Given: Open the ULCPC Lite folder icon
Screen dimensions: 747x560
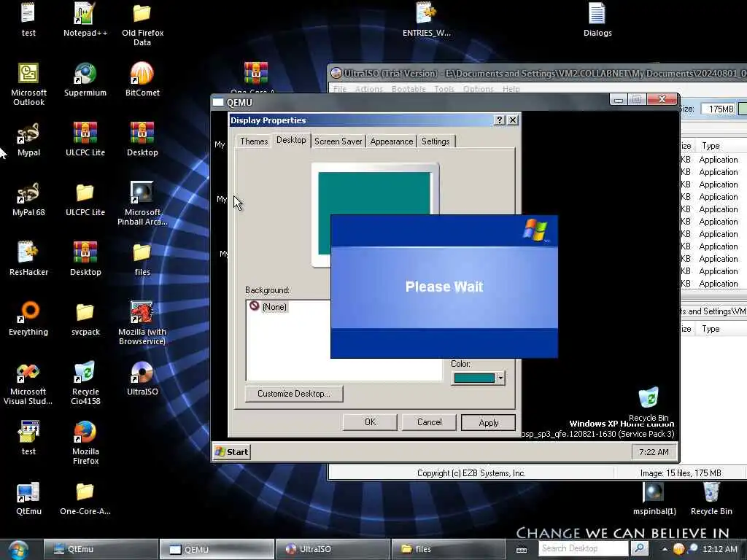Looking at the screenshot, I should click(x=85, y=199).
